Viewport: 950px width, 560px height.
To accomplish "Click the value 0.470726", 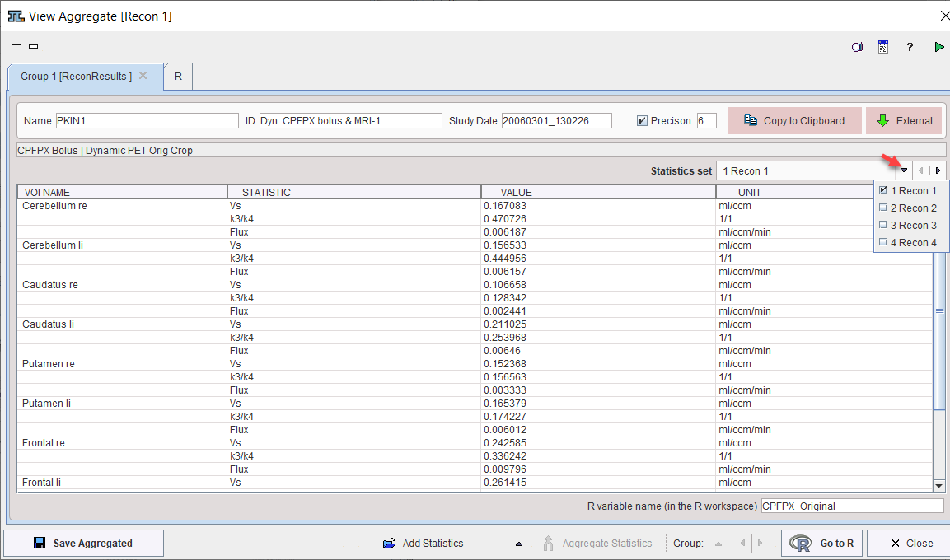I will [505, 219].
